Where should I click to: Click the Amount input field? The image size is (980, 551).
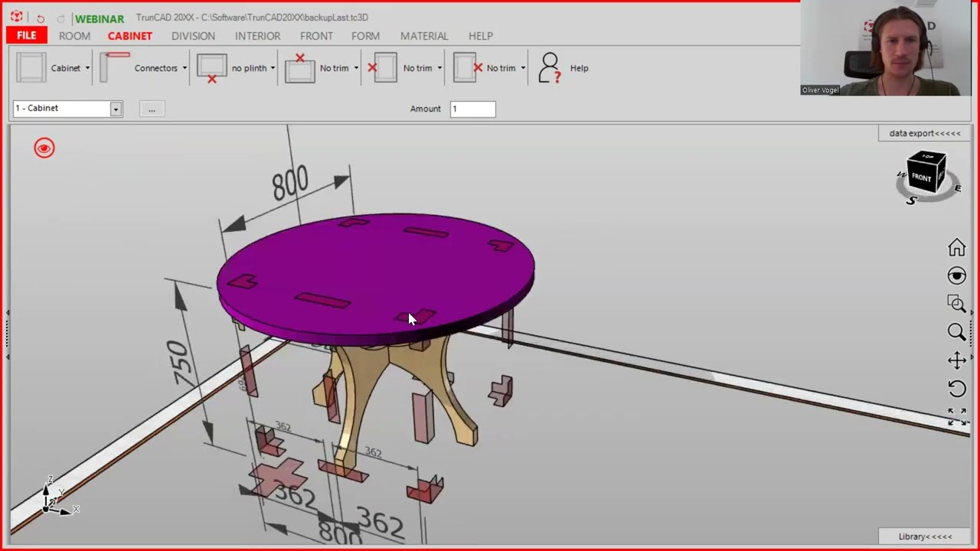(x=472, y=109)
